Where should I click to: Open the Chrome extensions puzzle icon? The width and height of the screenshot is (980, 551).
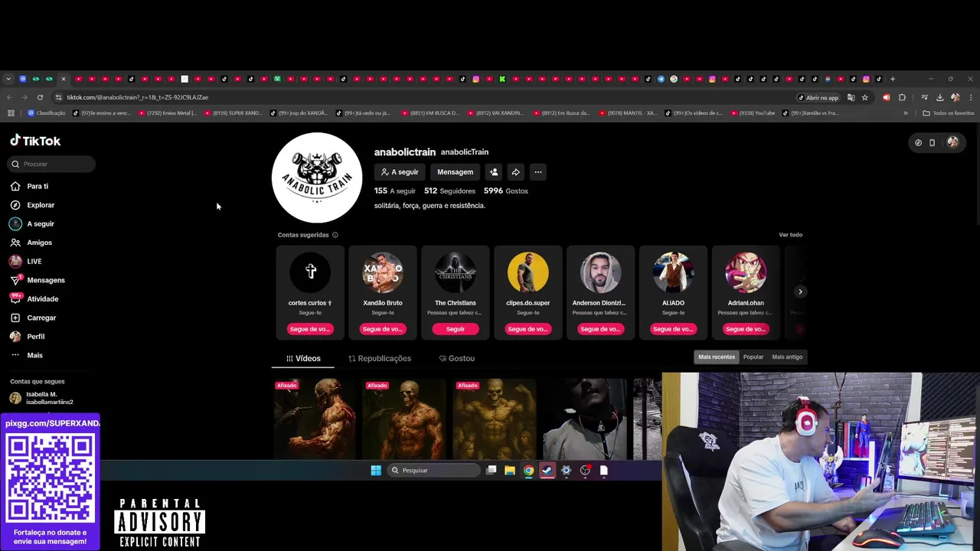(x=902, y=97)
